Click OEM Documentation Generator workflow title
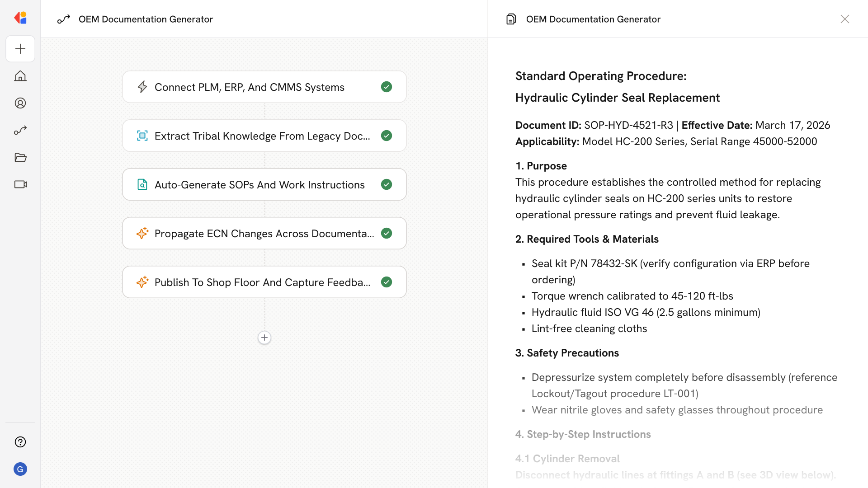 (146, 19)
